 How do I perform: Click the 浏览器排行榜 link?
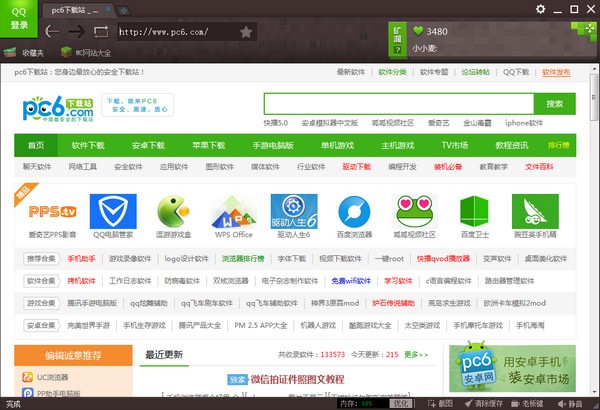click(x=243, y=259)
